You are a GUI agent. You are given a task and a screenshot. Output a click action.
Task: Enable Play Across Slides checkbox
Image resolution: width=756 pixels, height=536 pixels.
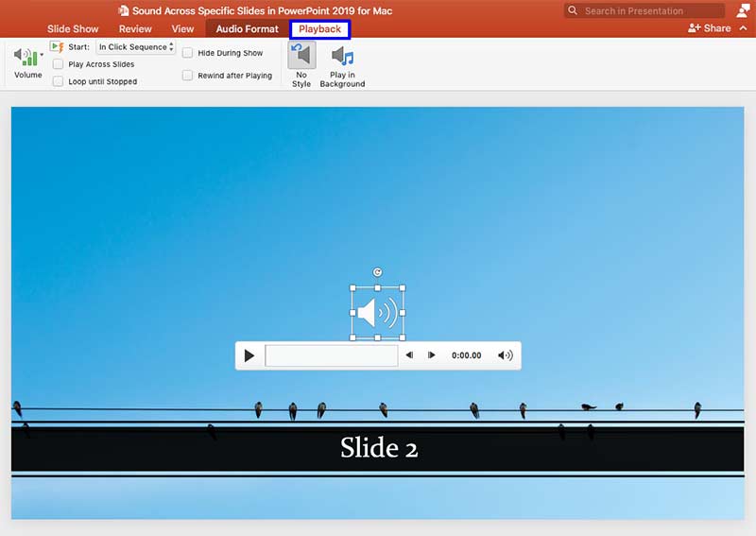pos(58,64)
